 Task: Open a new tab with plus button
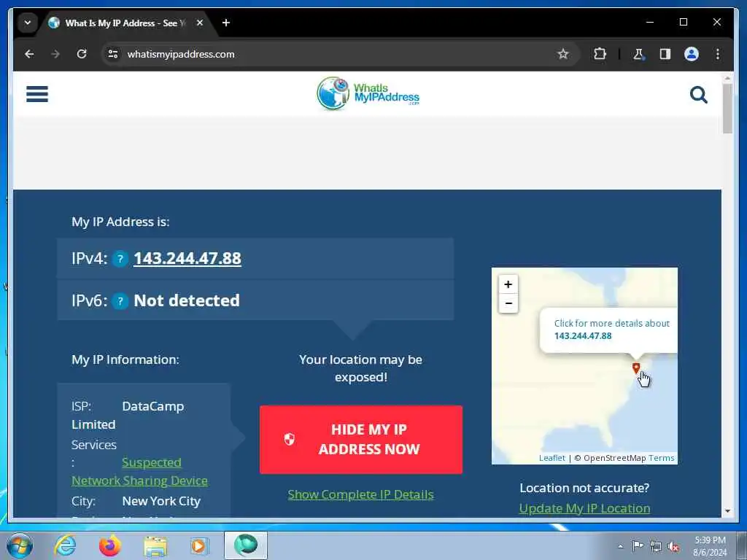click(x=226, y=23)
